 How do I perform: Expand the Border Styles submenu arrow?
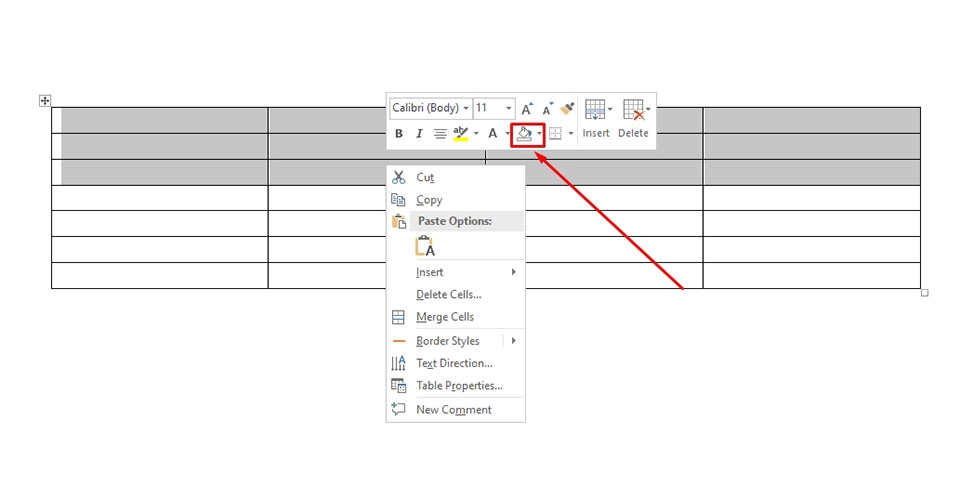click(x=514, y=340)
